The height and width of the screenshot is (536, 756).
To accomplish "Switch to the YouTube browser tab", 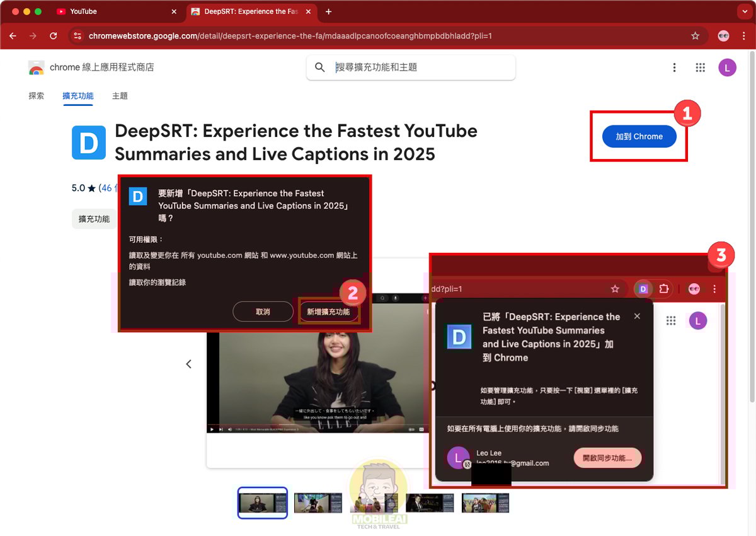I will tap(117, 11).
